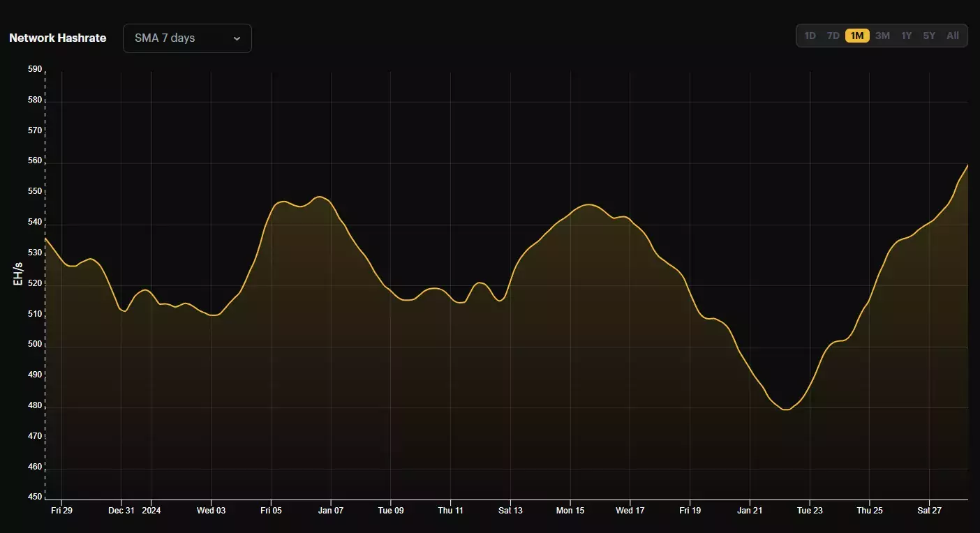Click the Fri 05 date label
Viewport: 980px width, 533px height.
tap(271, 511)
